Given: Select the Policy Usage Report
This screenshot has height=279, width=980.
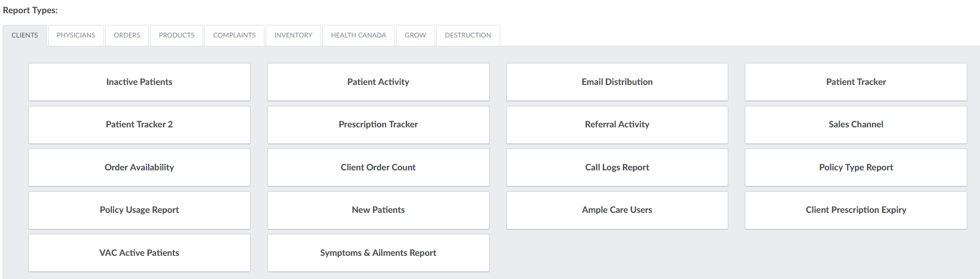Looking at the screenshot, I should [139, 210].
